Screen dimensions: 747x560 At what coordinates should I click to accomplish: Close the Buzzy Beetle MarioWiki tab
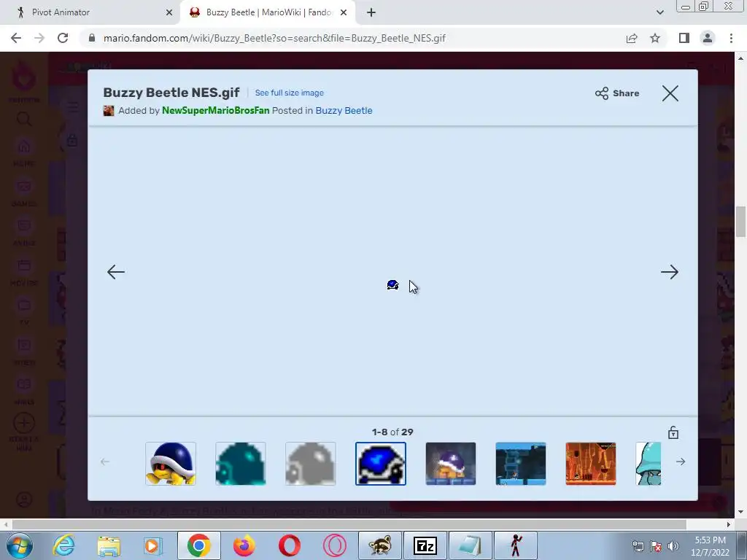[x=344, y=12]
